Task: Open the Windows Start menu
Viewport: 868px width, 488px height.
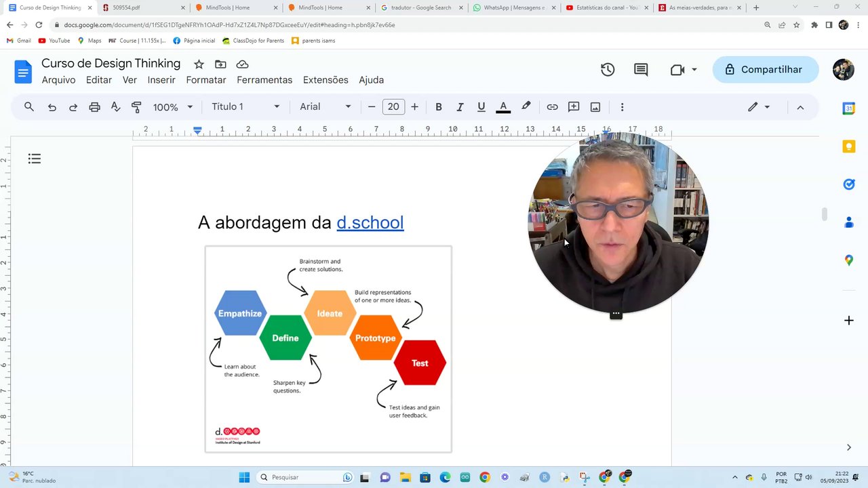Action: [244, 477]
